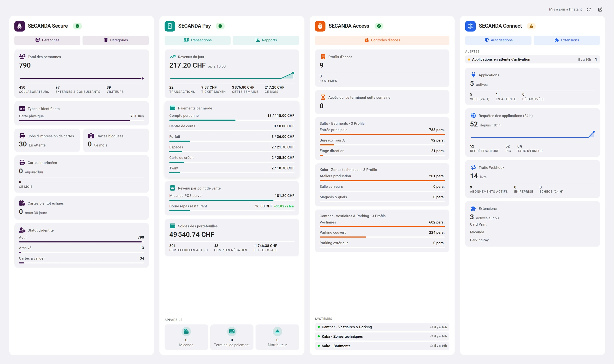Open the Catégories tab

pyautogui.click(x=116, y=40)
